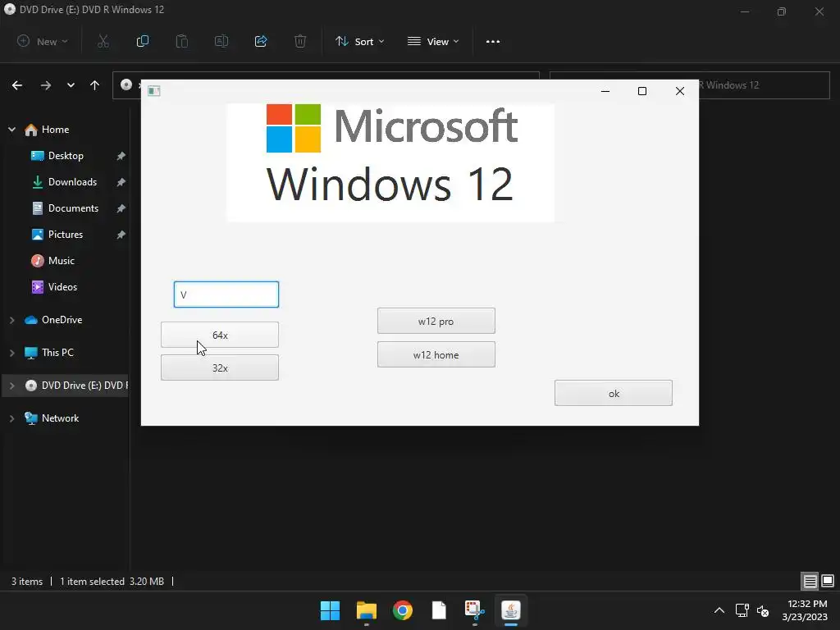This screenshot has height=630, width=840.
Task: Click the installer window's title bar icon
Action: click(153, 91)
